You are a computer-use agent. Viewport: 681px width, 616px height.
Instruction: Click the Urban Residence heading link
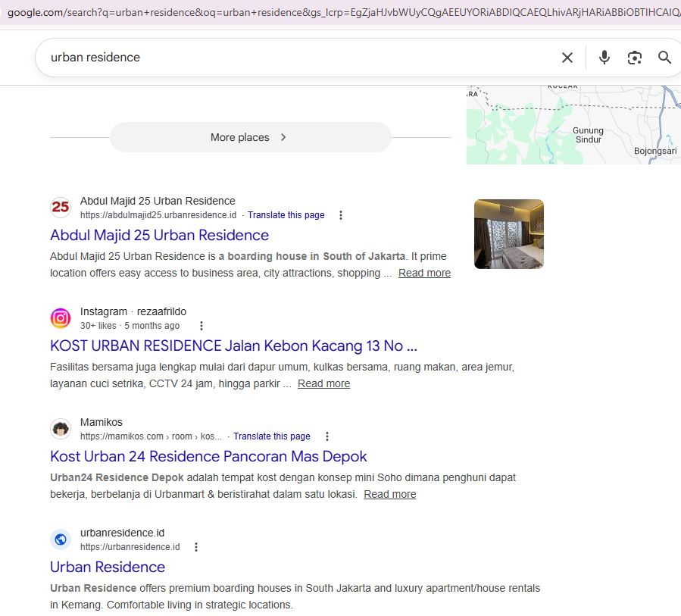tap(107, 567)
